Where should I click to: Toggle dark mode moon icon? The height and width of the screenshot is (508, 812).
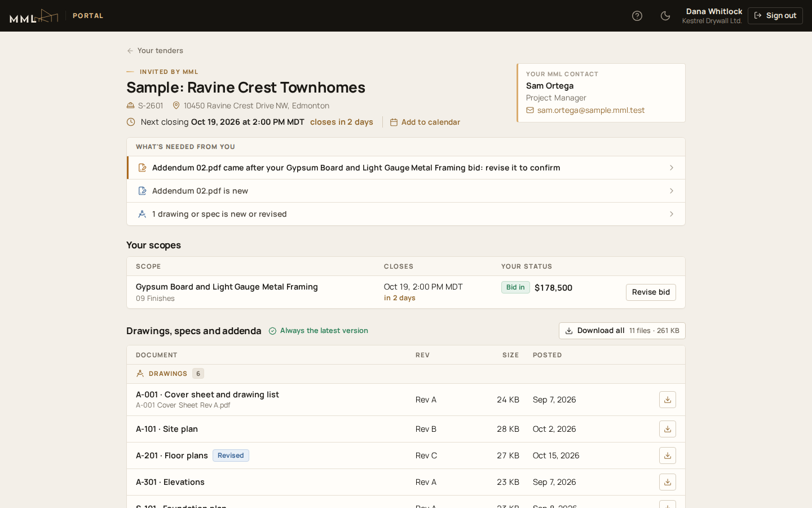pyautogui.click(x=665, y=16)
